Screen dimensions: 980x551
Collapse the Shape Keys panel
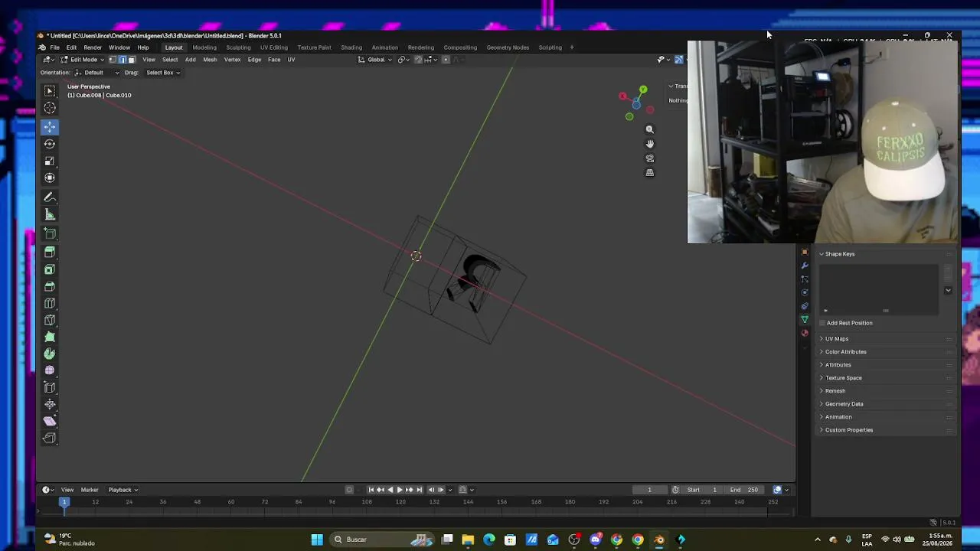(x=822, y=254)
